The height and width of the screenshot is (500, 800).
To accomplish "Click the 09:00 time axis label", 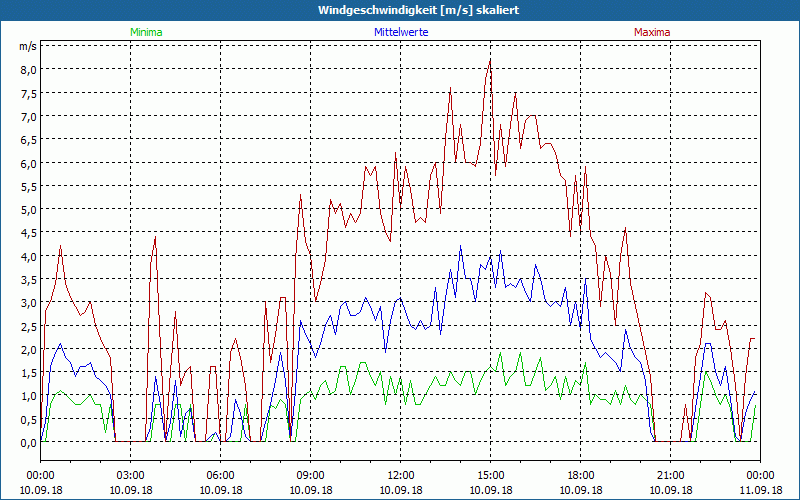I will [310, 476].
